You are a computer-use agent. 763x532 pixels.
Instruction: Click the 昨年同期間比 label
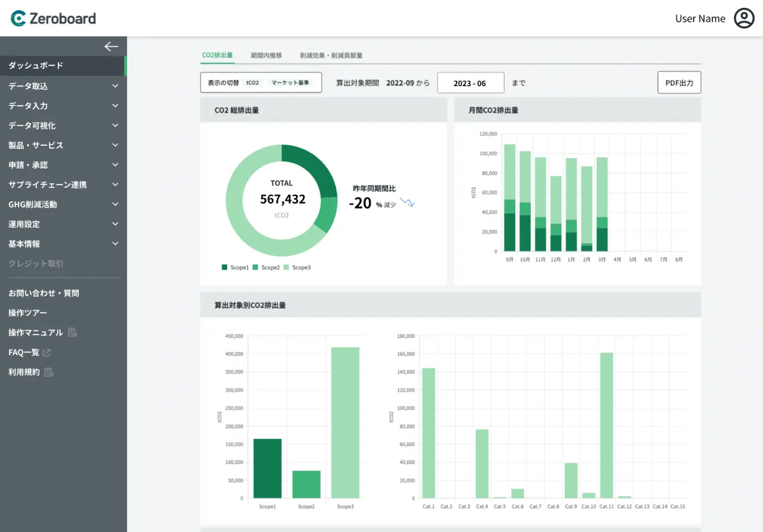374,188
